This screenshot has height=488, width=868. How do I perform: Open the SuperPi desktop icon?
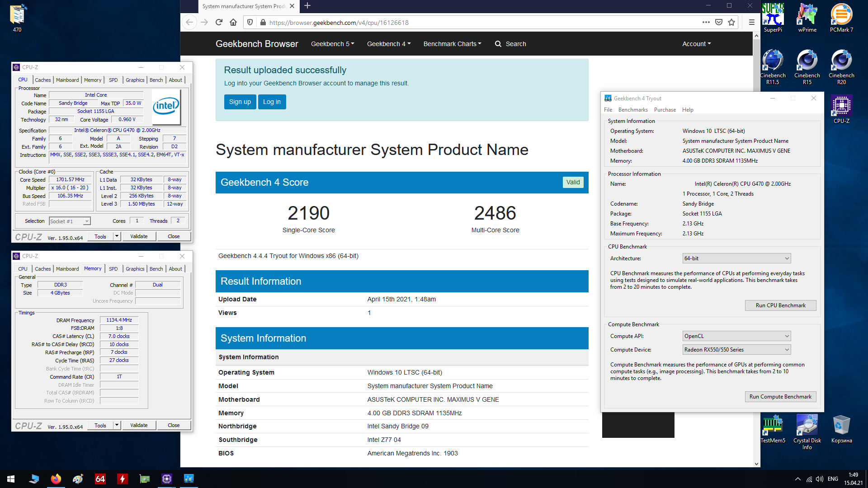773,18
